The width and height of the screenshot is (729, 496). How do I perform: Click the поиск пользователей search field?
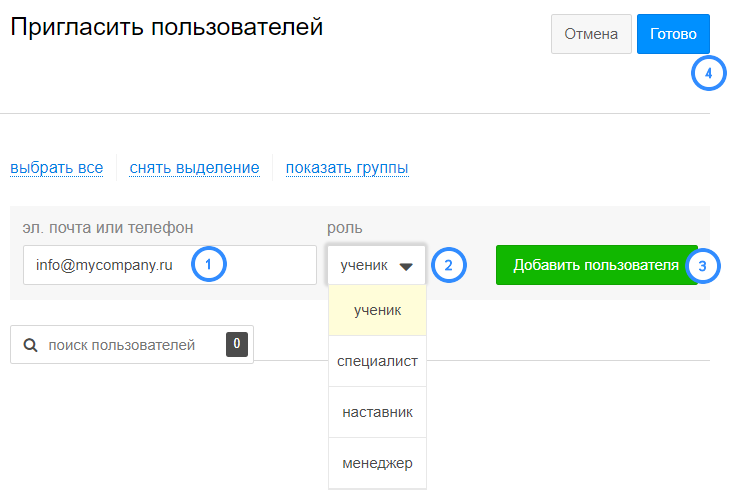click(x=132, y=344)
